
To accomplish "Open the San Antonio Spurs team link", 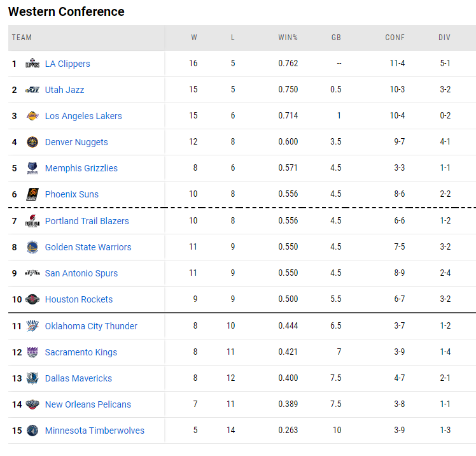I will (81, 273).
